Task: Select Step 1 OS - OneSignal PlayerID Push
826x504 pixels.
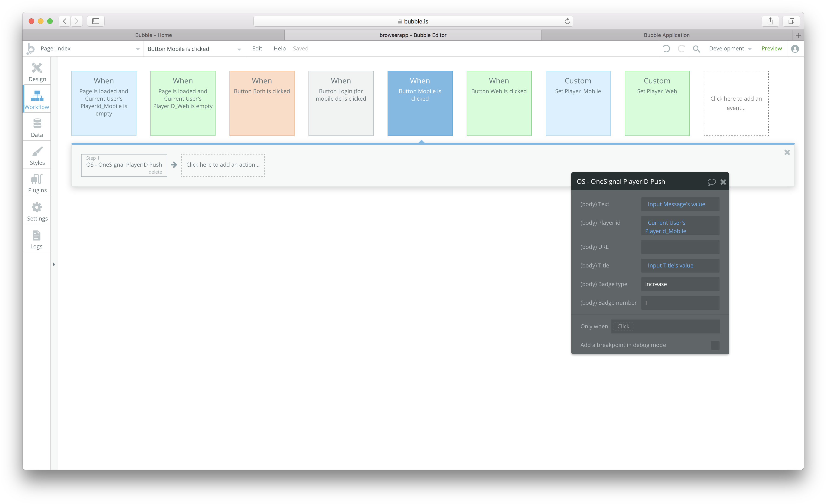Action: 124,165
